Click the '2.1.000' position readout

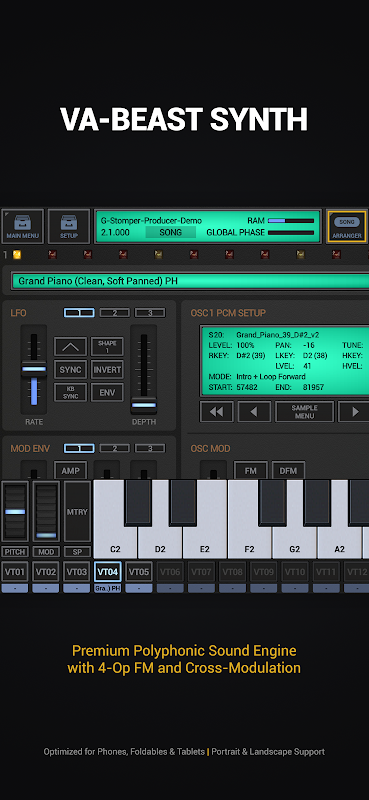115,232
